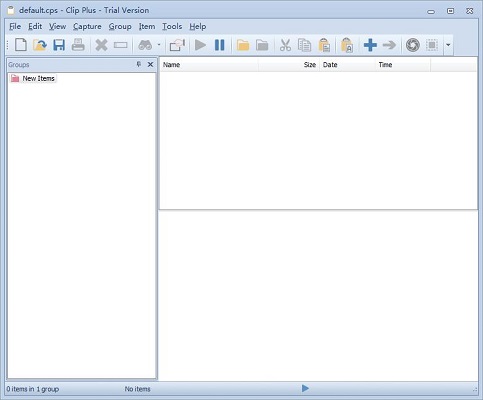Open the Help menu
Viewport: 483px width, 400px height.
(198, 26)
